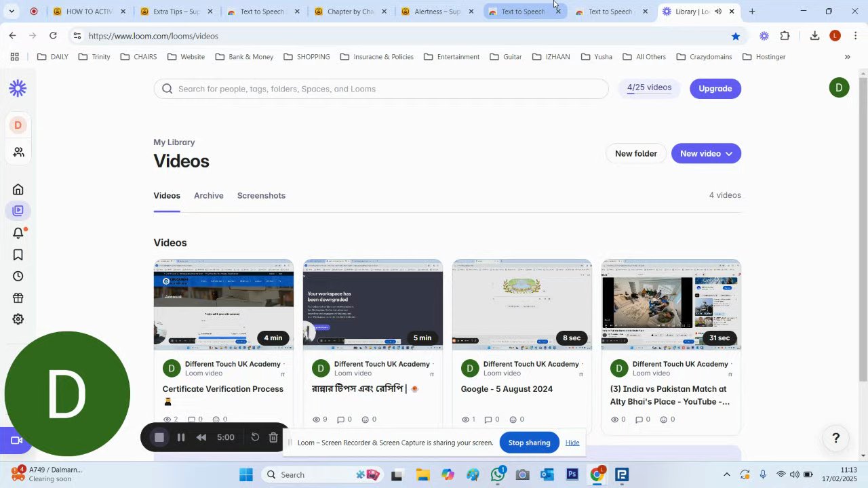The image size is (868, 488).
Task: Delete recording with trash icon
Action: click(x=273, y=437)
